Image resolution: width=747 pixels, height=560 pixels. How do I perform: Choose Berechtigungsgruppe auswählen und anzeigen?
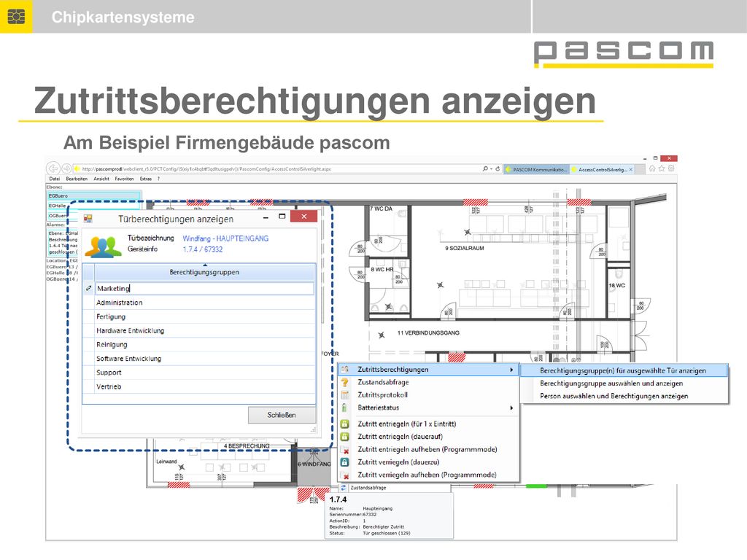(x=624, y=384)
